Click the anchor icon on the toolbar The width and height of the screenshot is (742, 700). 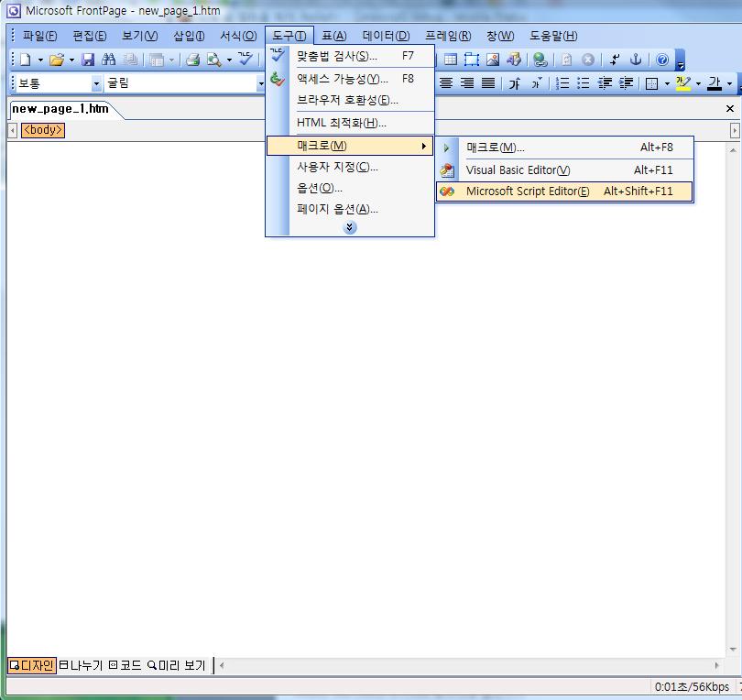tap(636, 60)
